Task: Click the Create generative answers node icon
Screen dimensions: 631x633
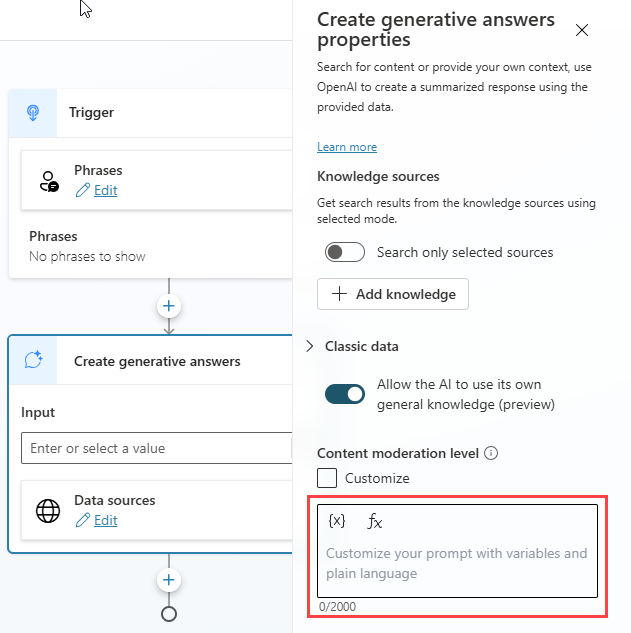Action: [x=32, y=361]
